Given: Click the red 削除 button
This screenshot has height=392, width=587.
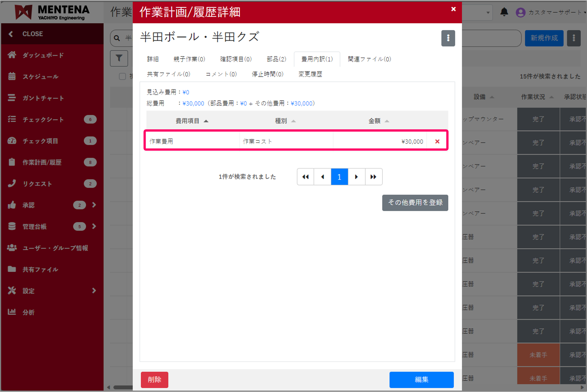Looking at the screenshot, I should coord(154,380).
